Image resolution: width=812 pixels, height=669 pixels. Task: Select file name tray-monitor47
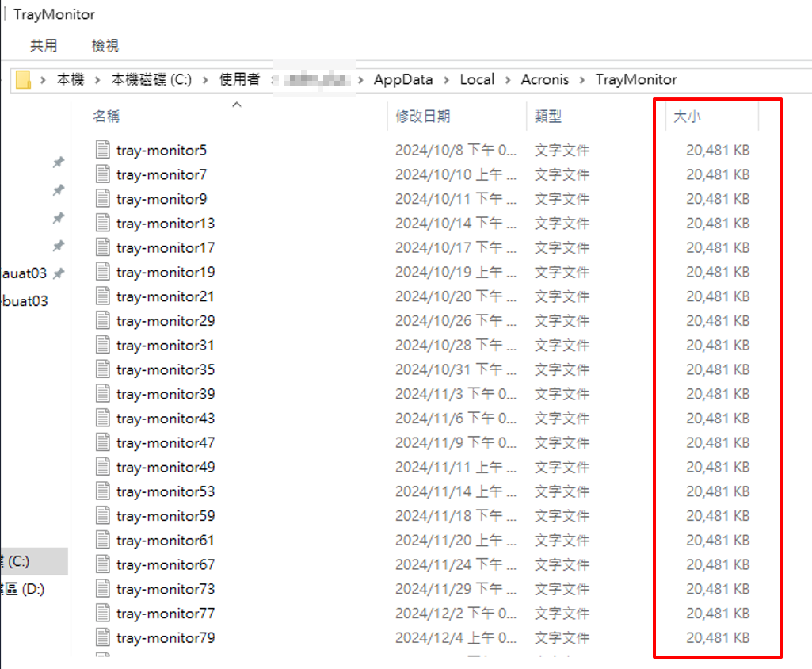click(166, 442)
